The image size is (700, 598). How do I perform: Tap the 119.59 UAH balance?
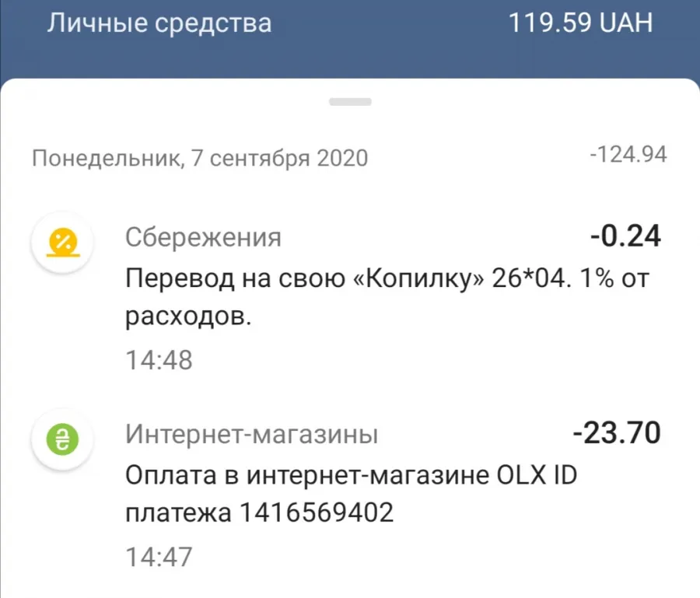click(580, 23)
